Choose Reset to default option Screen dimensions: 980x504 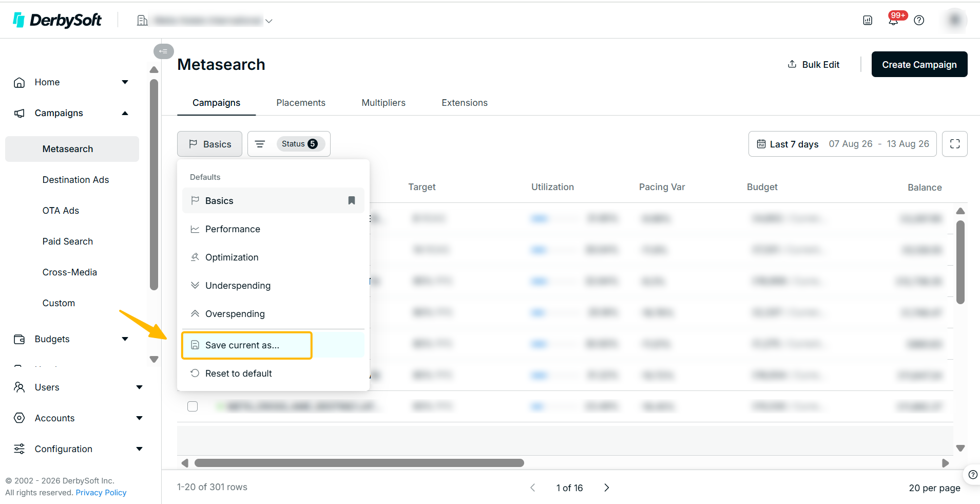click(x=273, y=374)
